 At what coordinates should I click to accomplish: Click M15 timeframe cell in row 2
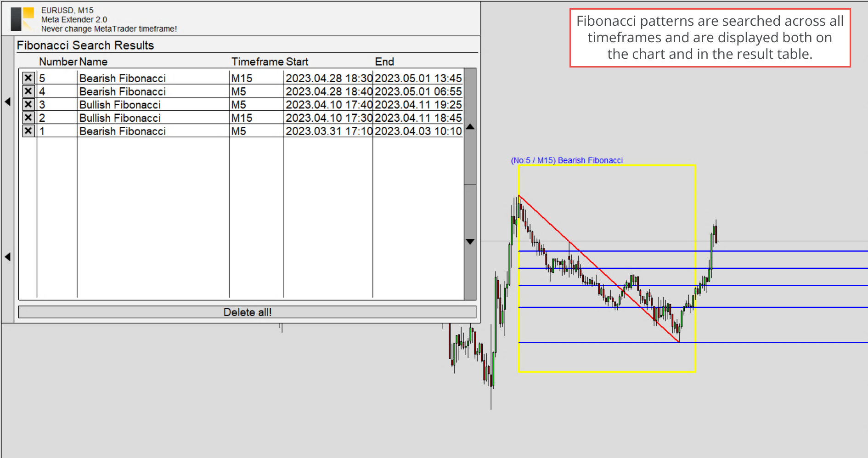(x=242, y=118)
